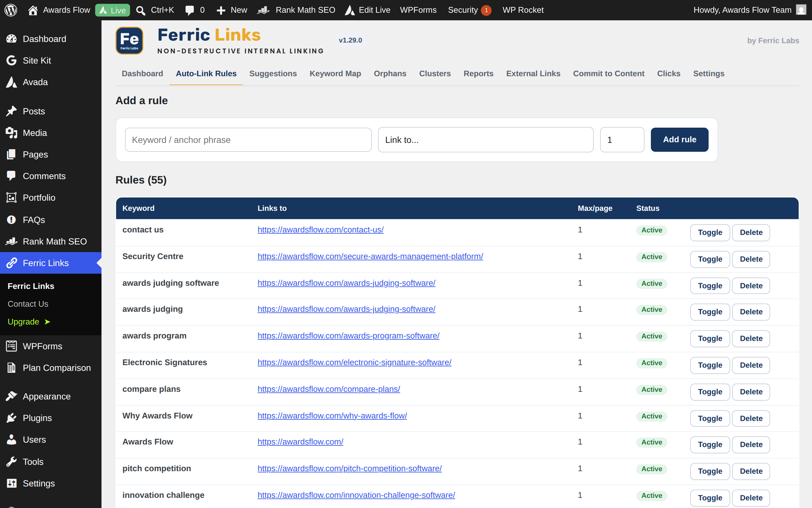The image size is (812, 508).
Task: Click the Media icon in sidebar
Action: tap(11, 133)
